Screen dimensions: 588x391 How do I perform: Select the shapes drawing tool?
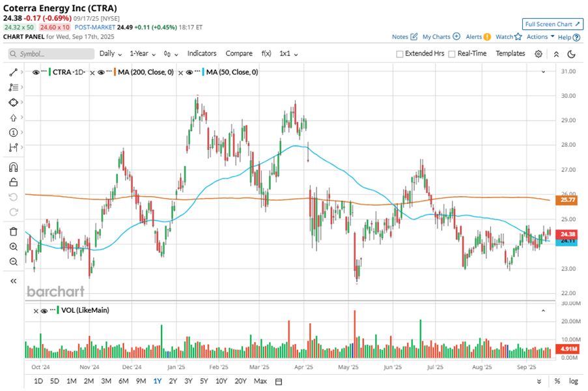point(14,102)
